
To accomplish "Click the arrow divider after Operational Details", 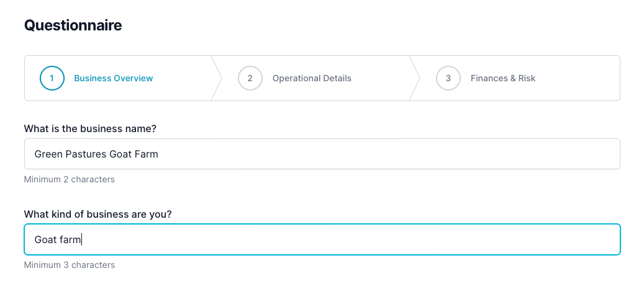I will (415, 78).
